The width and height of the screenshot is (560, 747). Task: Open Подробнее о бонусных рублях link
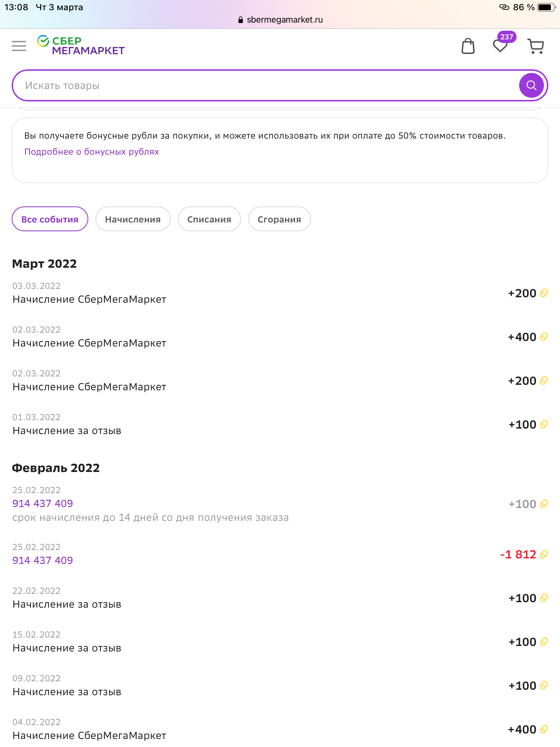pyautogui.click(x=92, y=152)
